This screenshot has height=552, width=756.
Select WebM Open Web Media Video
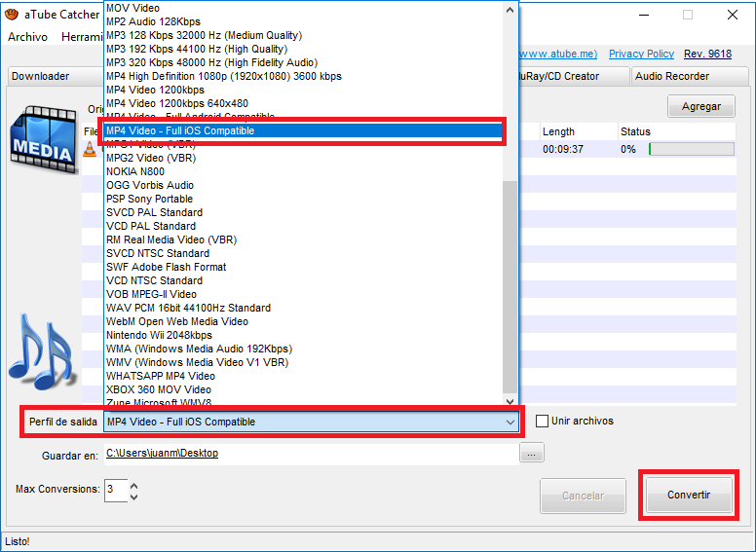(303, 322)
